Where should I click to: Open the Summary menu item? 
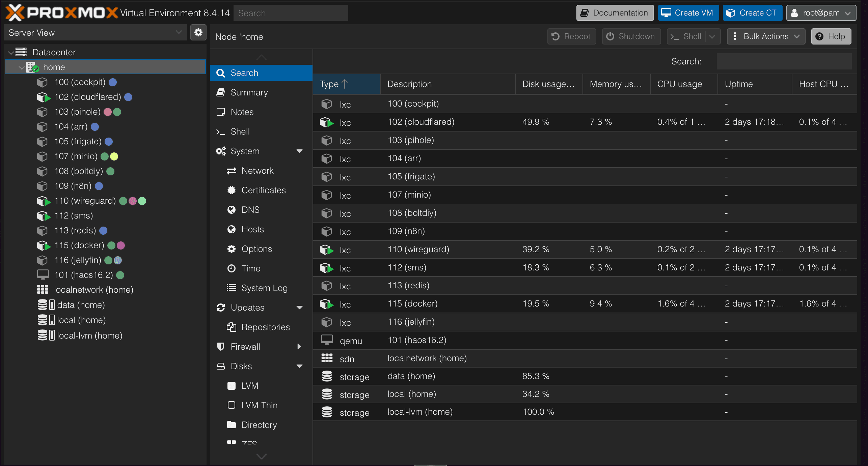pos(261,92)
